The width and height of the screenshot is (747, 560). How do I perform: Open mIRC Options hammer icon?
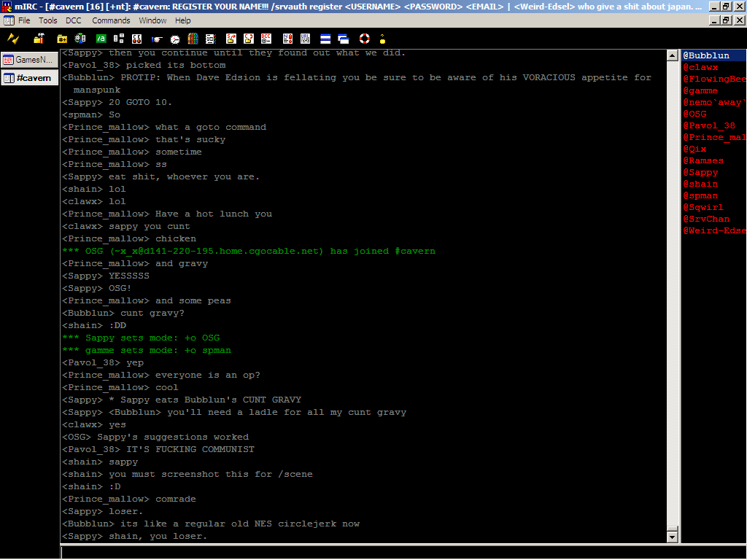[x=38, y=38]
